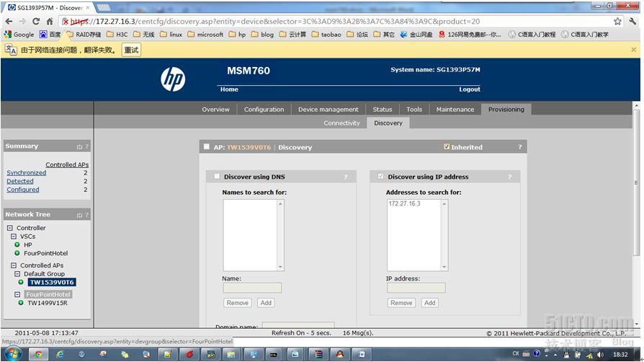Click the volume icon in system tray

point(600,355)
